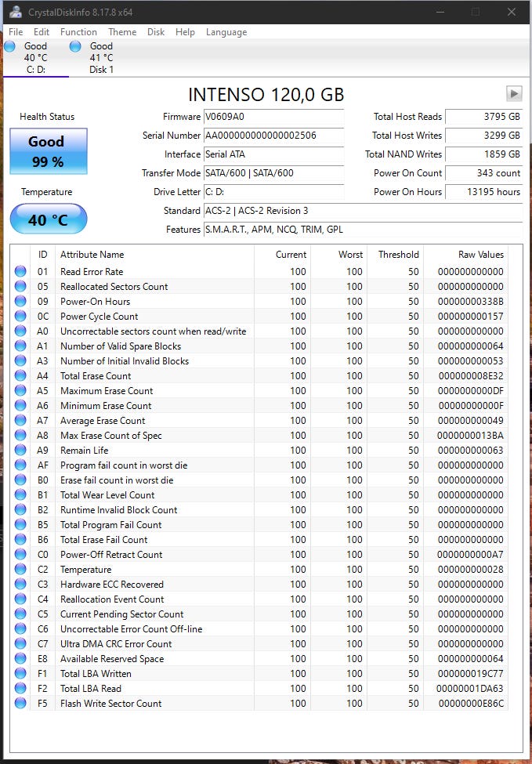
Task: Click the status orb for Total Program Fail Count
Action: 20,525
